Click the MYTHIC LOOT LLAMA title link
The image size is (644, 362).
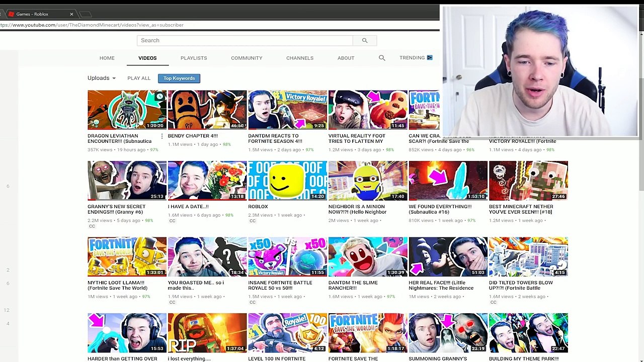point(117,286)
